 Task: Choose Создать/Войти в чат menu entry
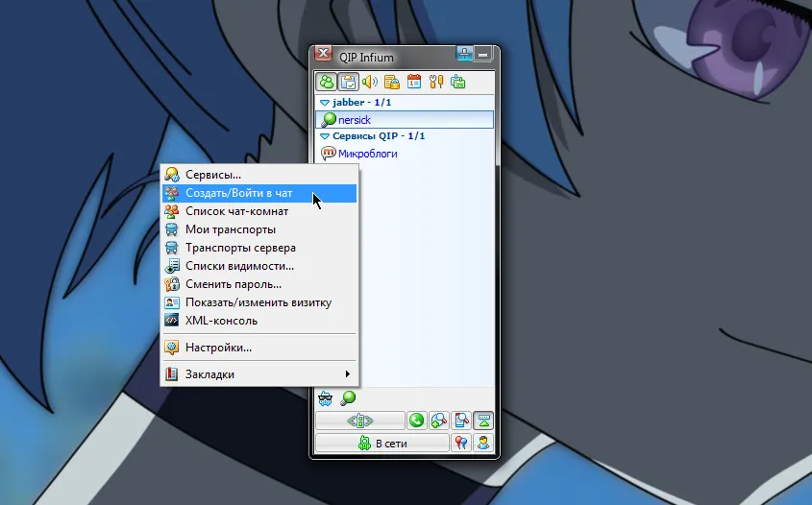[x=238, y=193]
